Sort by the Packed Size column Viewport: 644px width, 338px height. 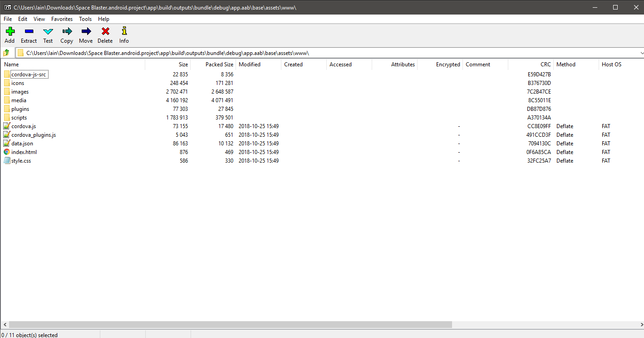(x=219, y=65)
